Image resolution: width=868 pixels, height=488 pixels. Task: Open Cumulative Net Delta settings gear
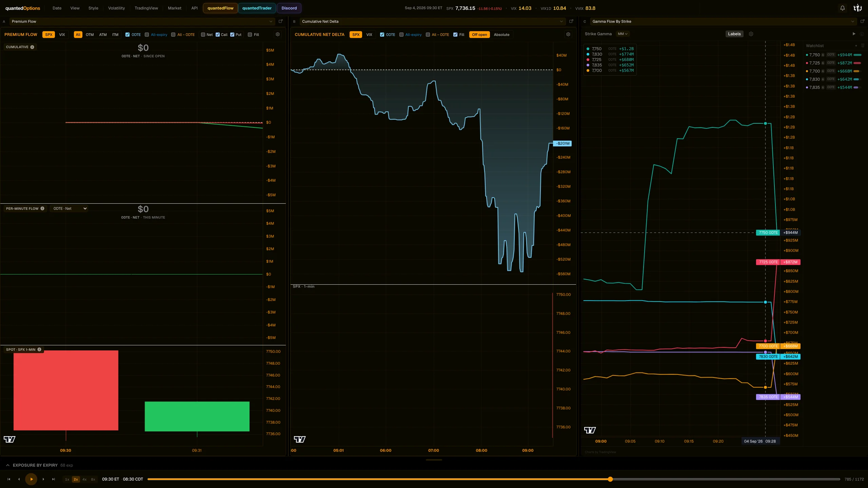[568, 35]
